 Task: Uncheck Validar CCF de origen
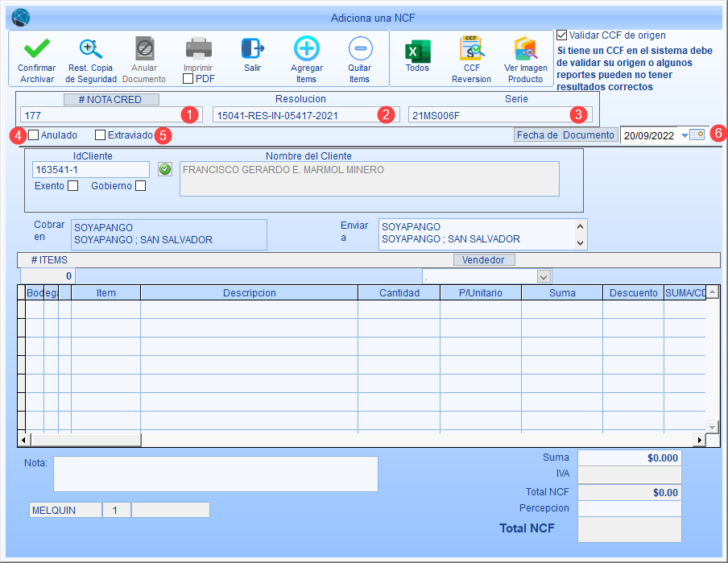click(x=561, y=35)
